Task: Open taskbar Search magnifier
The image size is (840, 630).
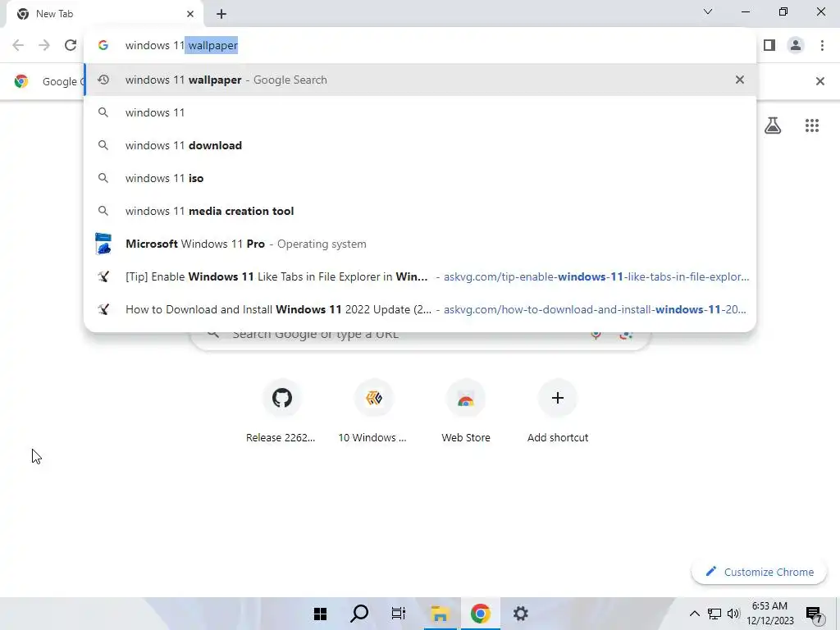Action: click(359, 614)
